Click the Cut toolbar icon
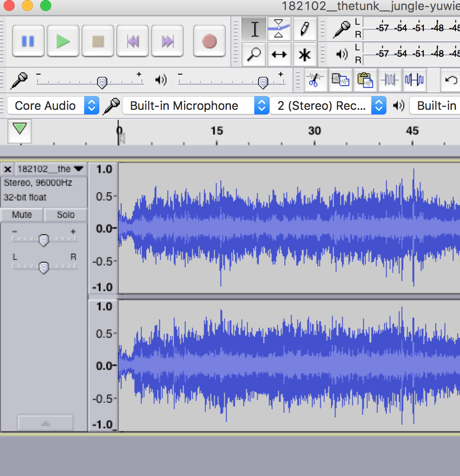 (316, 80)
